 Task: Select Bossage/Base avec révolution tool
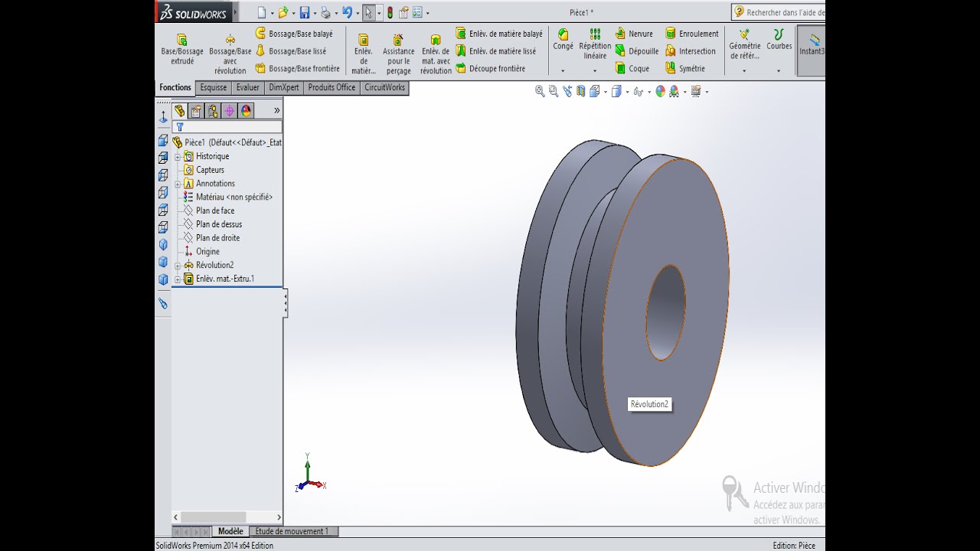tap(230, 54)
